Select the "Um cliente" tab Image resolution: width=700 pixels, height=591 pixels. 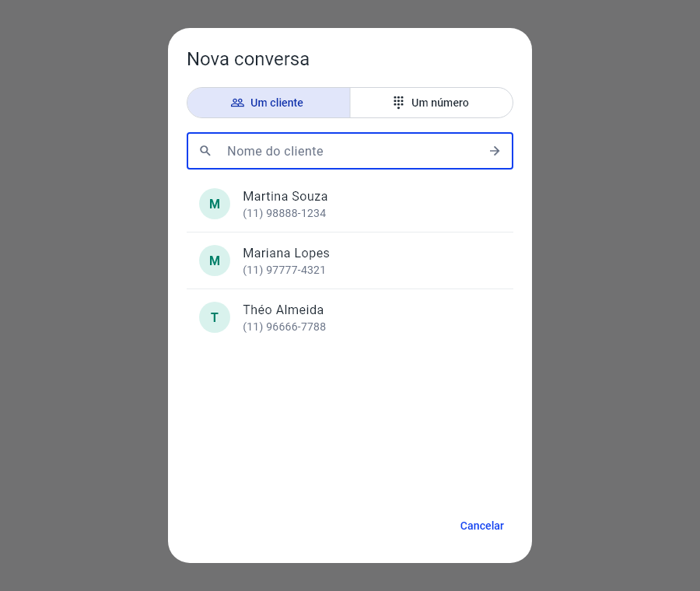268,103
